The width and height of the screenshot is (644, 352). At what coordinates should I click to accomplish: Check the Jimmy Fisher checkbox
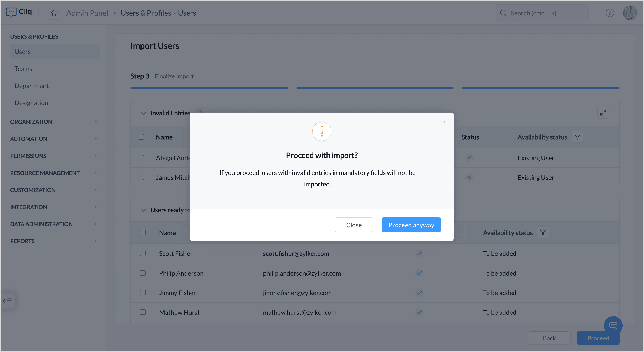point(143,293)
